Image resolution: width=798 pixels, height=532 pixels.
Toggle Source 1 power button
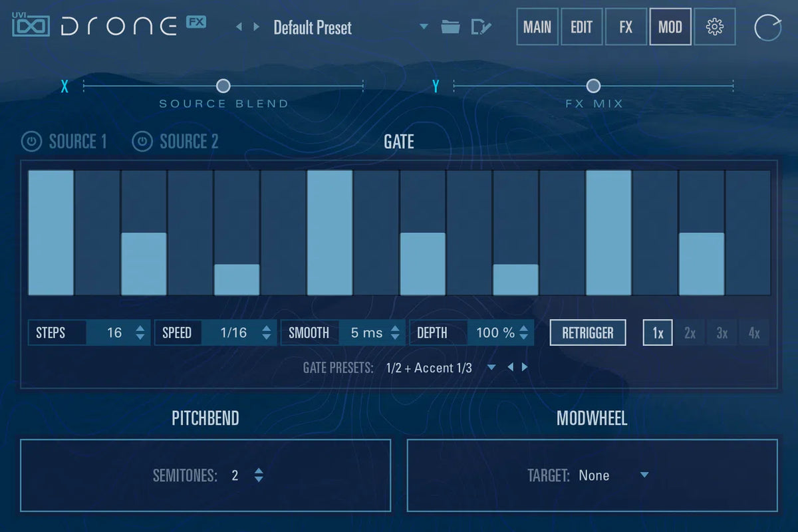coord(31,142)
